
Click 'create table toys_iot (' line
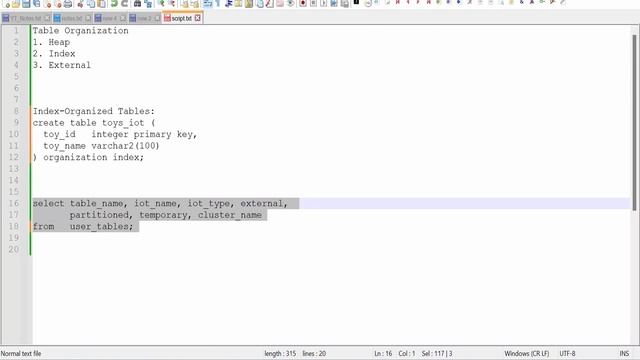click(94, 123)
